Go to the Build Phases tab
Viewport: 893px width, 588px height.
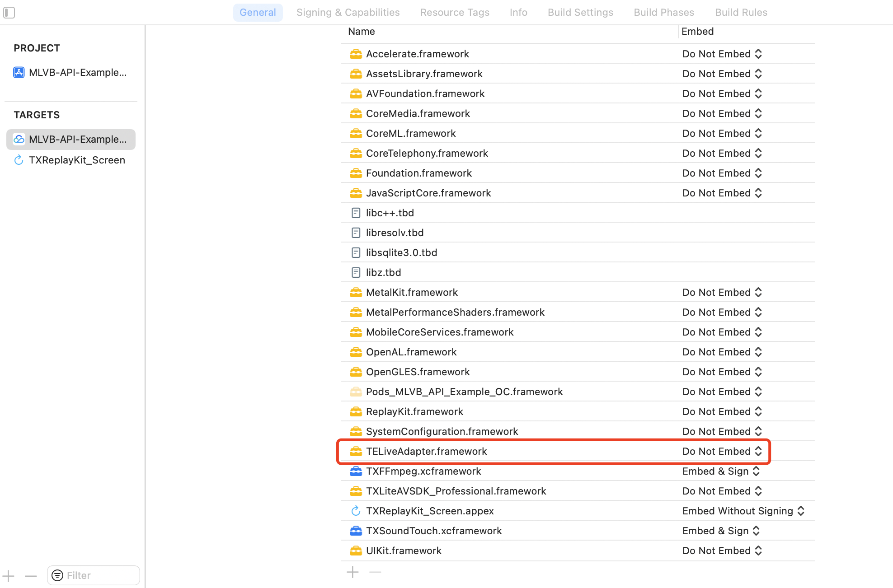tap(663, 12)
